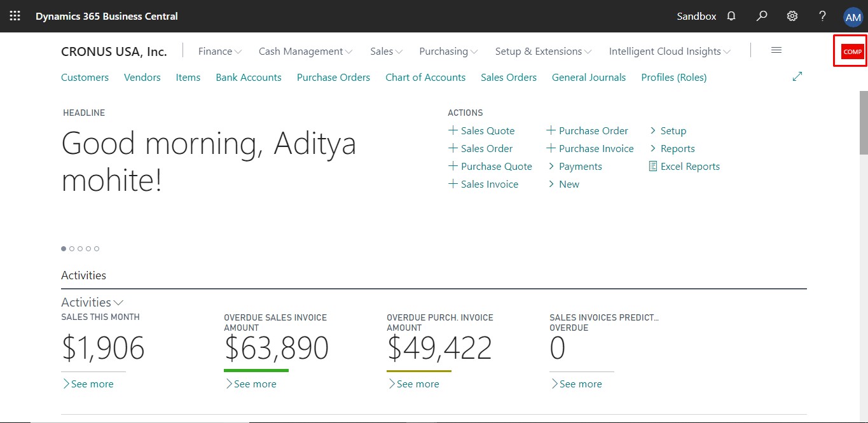Open the search magnifier icon

[762, 16]
